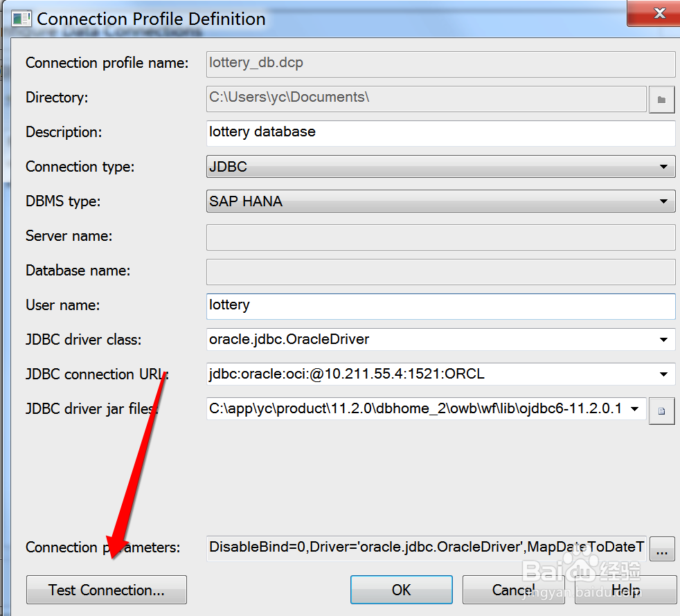Click the 'Directory:' label
680x616 pixels.
click(57, 98)
